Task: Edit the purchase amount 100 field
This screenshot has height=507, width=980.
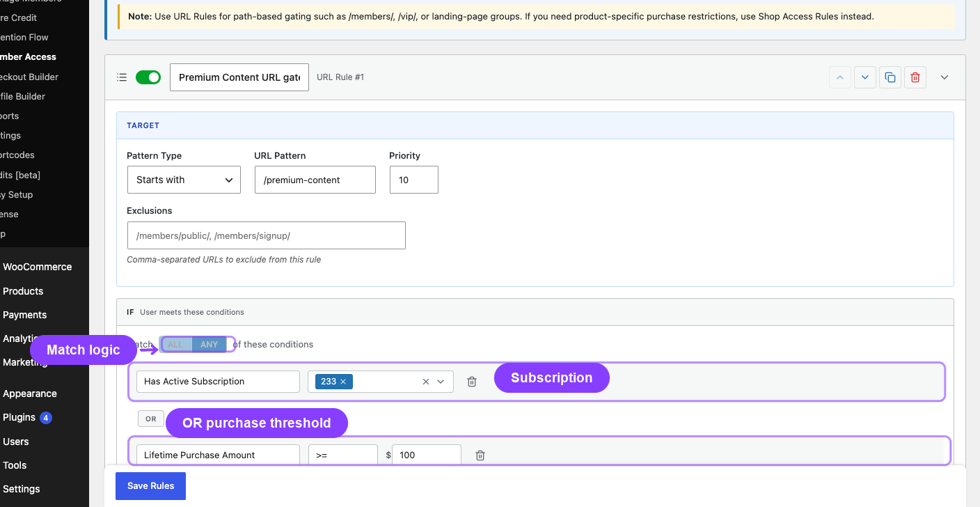Action: [427, 455]
